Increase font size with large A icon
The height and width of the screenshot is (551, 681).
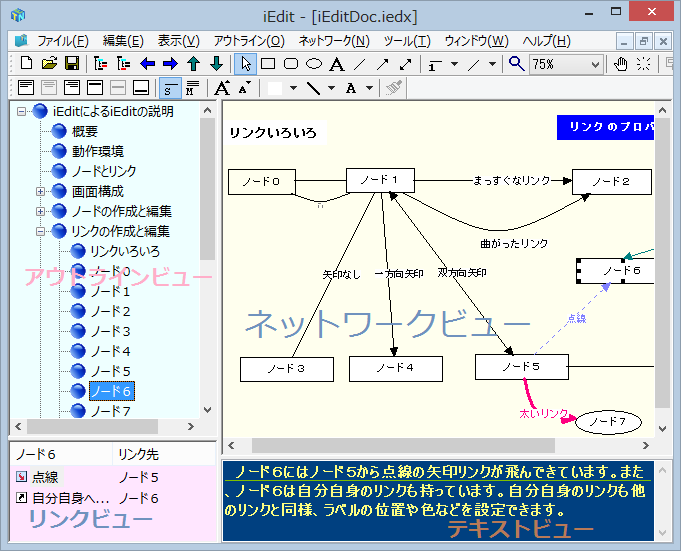tap(222, 88)
